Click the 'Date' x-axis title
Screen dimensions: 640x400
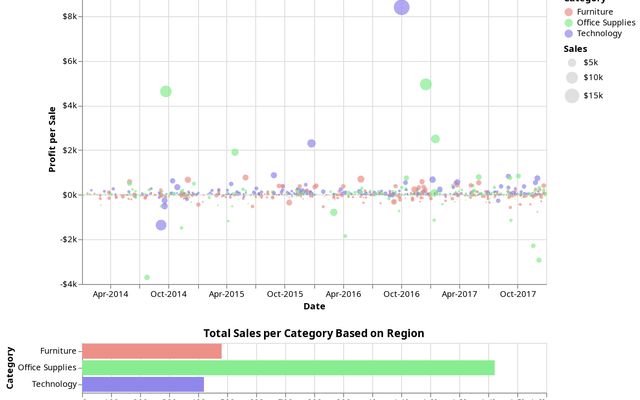point(314,306)
